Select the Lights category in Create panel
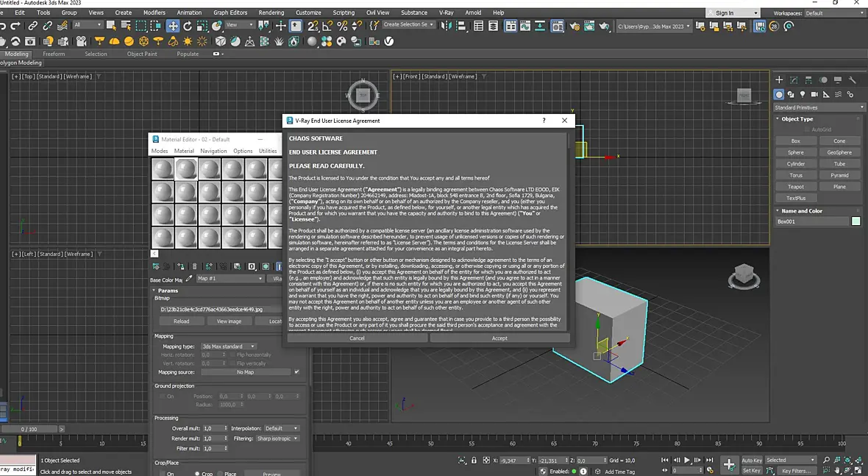Screen dimensions: 868x476 [x=803, y=95]
